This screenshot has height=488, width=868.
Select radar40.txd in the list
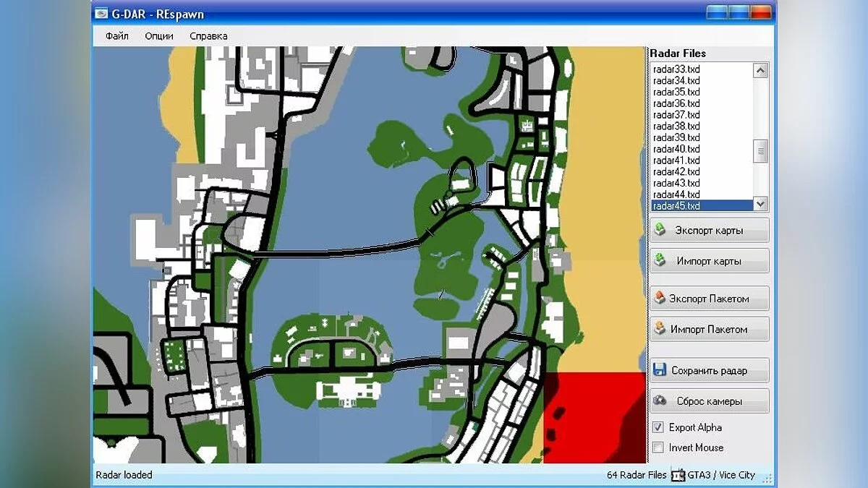click(x=702, y=149)
